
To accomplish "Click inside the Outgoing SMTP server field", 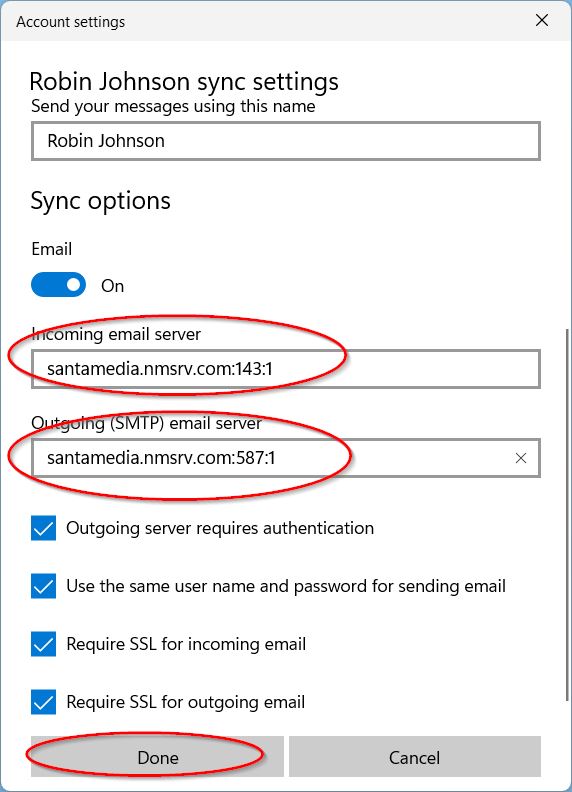I will tap(273, 458).
